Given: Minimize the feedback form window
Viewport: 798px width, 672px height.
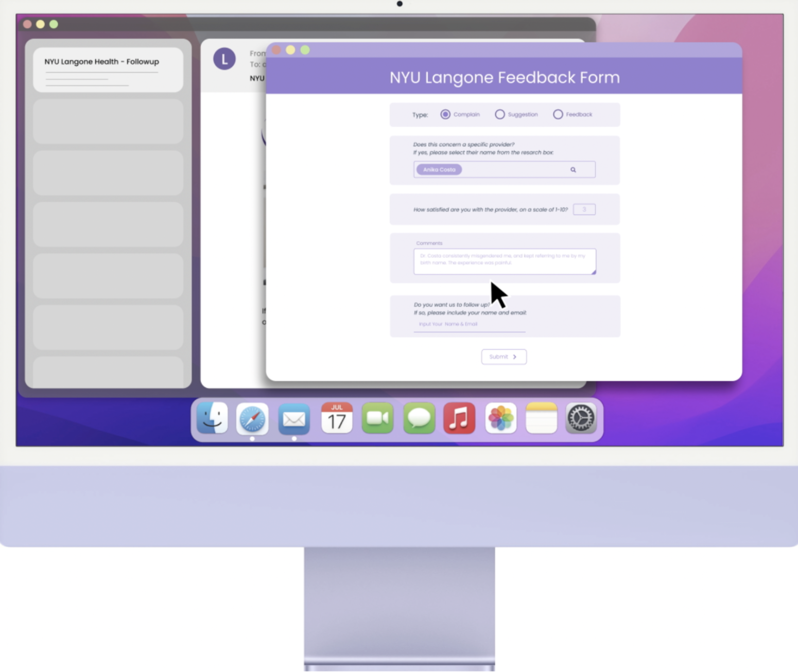Looking at the screenshot, I should 291,50.
